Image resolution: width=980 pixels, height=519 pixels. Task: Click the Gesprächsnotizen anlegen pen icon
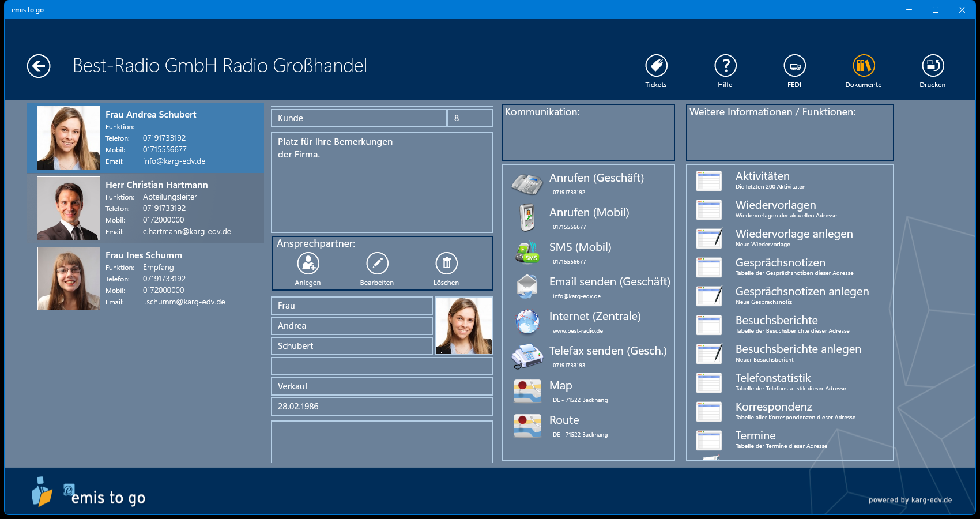[709, 296]
